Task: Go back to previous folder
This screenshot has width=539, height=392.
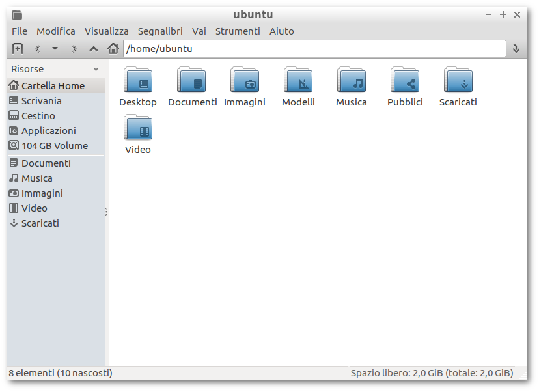Action: point(37,49)
